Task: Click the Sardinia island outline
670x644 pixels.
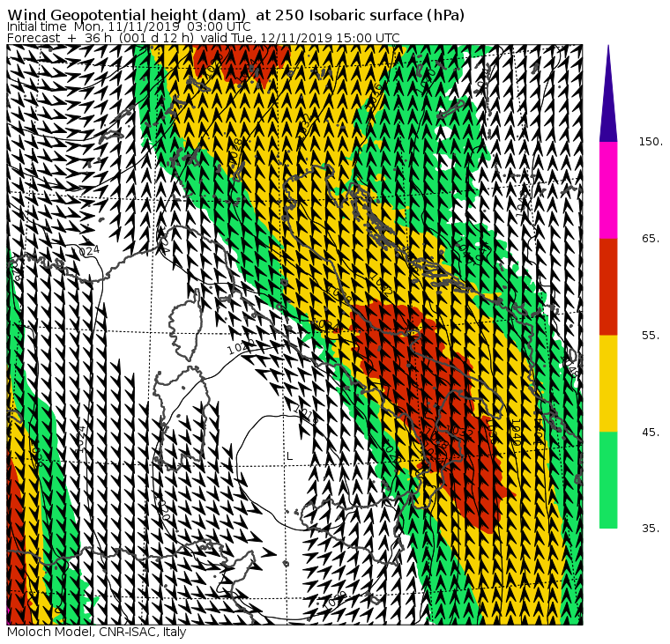Action: pos(182,417)
